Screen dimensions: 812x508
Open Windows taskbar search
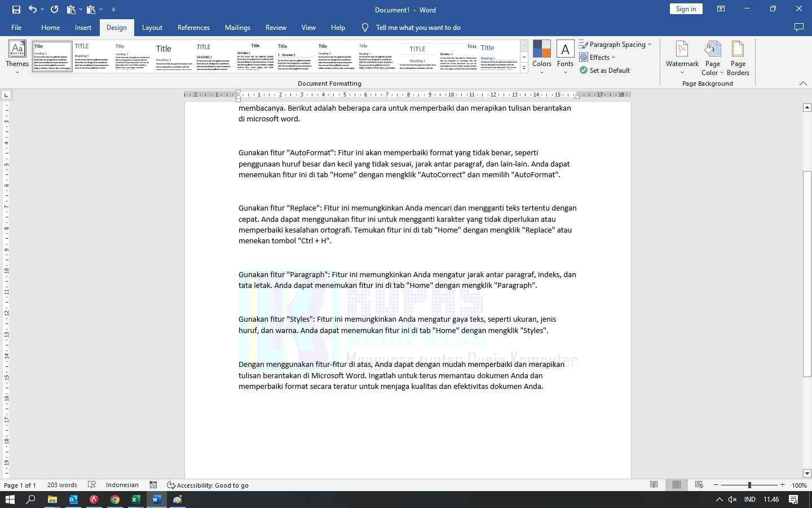coord(31,500)
